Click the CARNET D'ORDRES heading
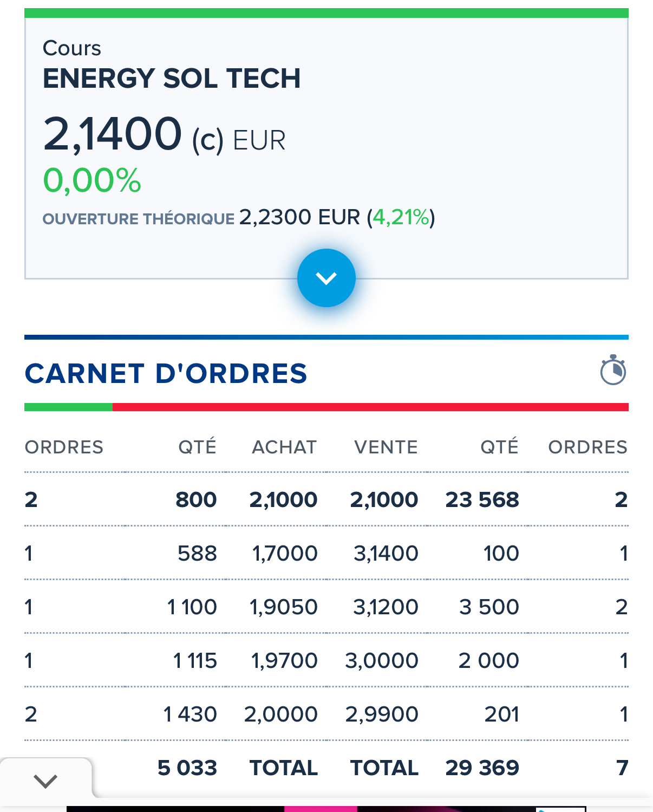The width and height of the screenshot is (653, 812). (x=166, y=374)
